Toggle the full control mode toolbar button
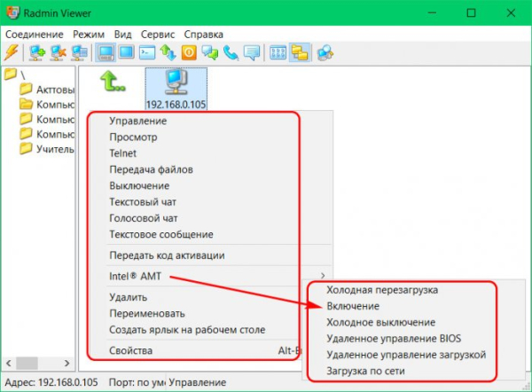This screenshot has width=532, height=392. tap(106, 53)
